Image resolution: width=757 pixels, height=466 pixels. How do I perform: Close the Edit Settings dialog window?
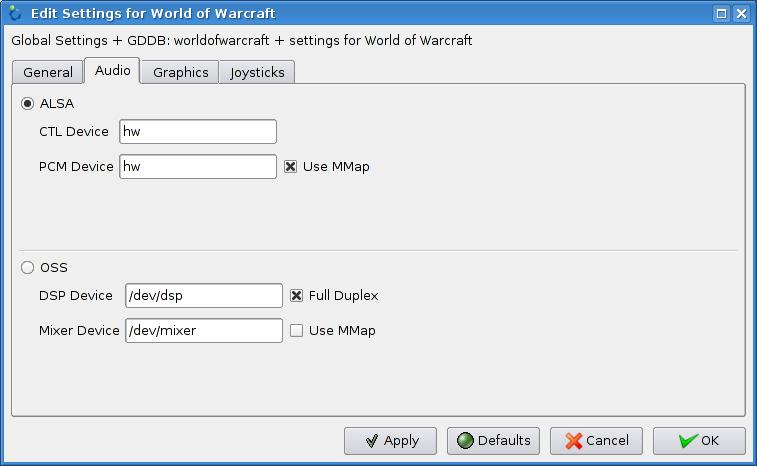741,13
